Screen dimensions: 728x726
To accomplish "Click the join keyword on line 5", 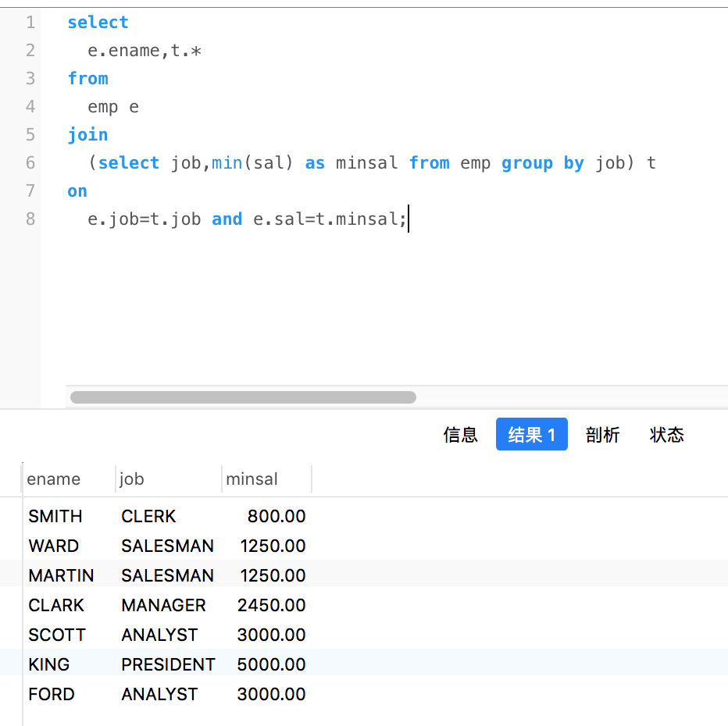I will tap(87, 135).
